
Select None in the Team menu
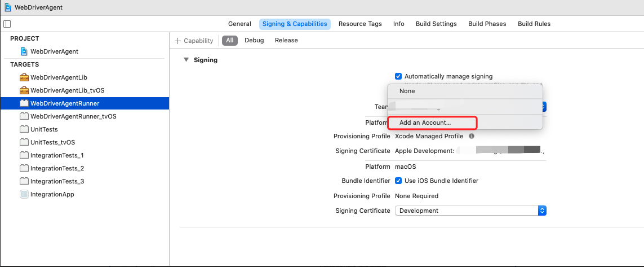(x=407, y=91)
